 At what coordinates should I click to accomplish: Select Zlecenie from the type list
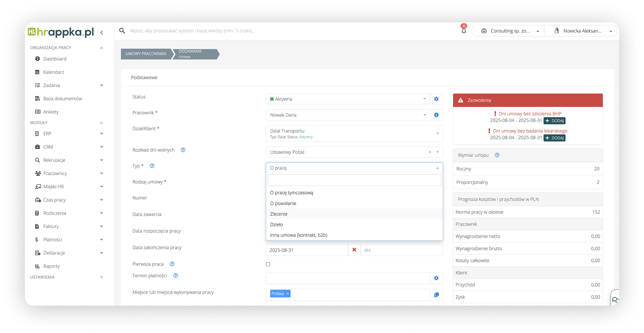click(279, 214)
